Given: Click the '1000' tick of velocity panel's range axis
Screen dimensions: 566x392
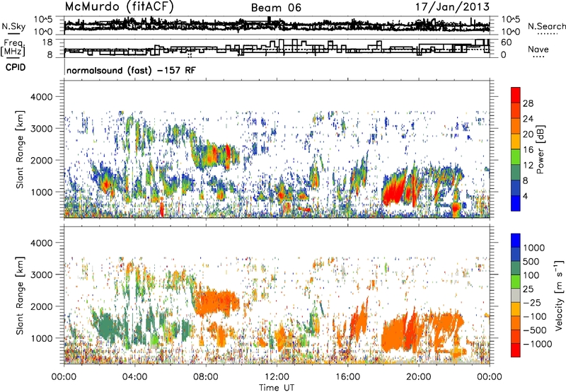Looking at the screenshot, I should (x=43, y=338).
